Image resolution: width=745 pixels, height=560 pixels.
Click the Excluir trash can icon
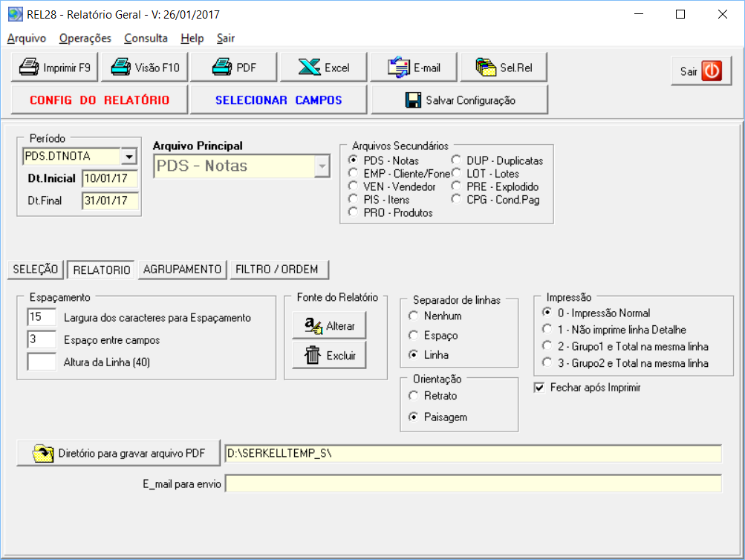click(x=313, y=355)
